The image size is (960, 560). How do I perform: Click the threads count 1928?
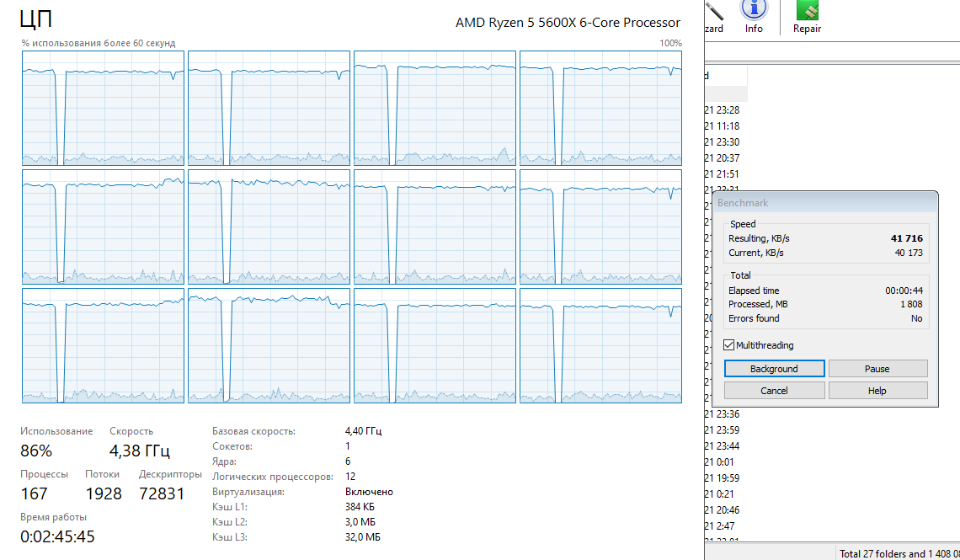[104, 493]
